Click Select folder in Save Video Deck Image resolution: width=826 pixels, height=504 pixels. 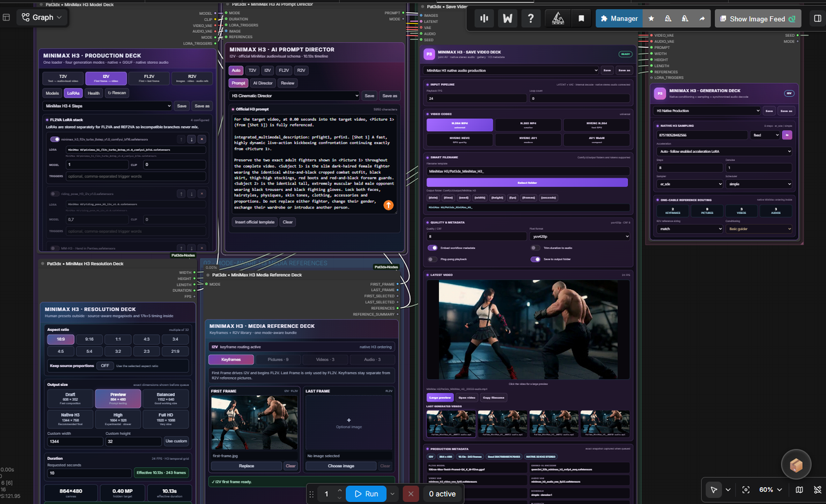coord(527,183)
